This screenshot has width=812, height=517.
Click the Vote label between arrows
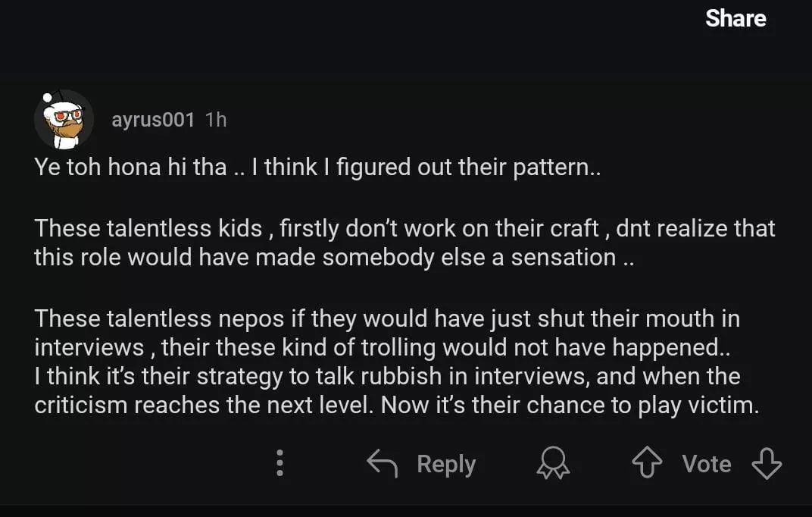pyautogui.click(x=706, y=463)
